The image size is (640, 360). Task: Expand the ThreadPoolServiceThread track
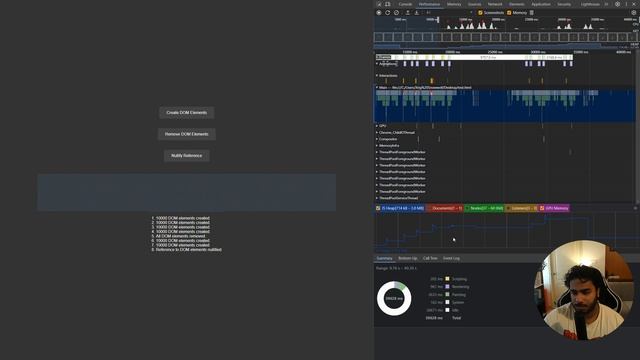[377, 198]
